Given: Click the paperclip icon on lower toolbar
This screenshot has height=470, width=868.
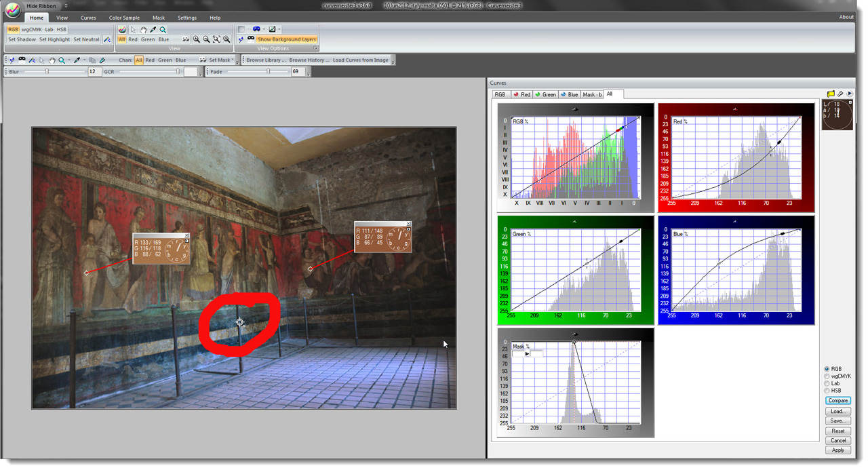Looking at the screenshot, I should [x=102, y=60].
